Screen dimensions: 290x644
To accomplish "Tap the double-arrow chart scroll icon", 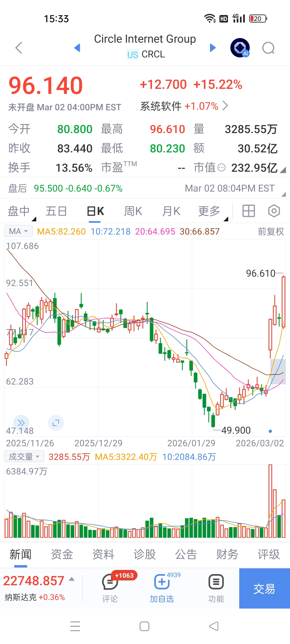I will click(x=21, y=423).
